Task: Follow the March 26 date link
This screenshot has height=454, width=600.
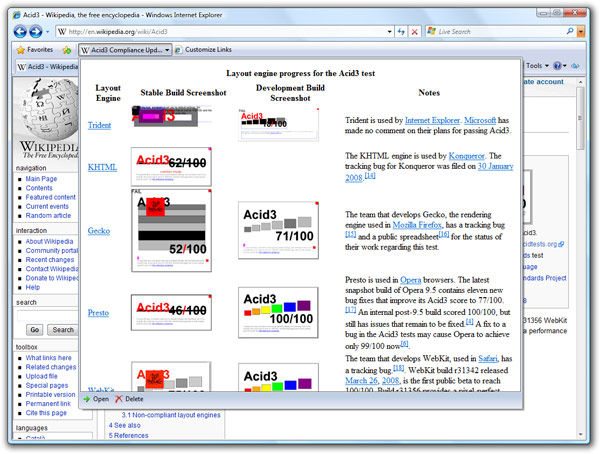Action: coord(361,381)
